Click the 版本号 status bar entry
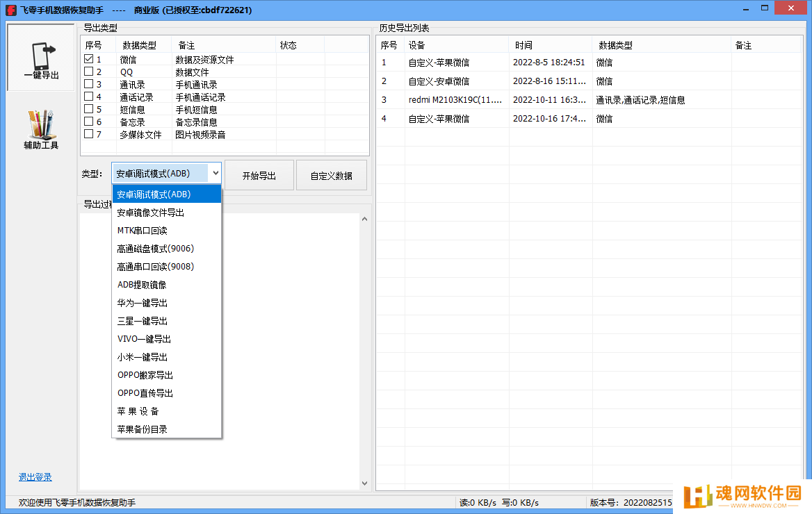This screenshot has height=514, width=812. point(631,503)
